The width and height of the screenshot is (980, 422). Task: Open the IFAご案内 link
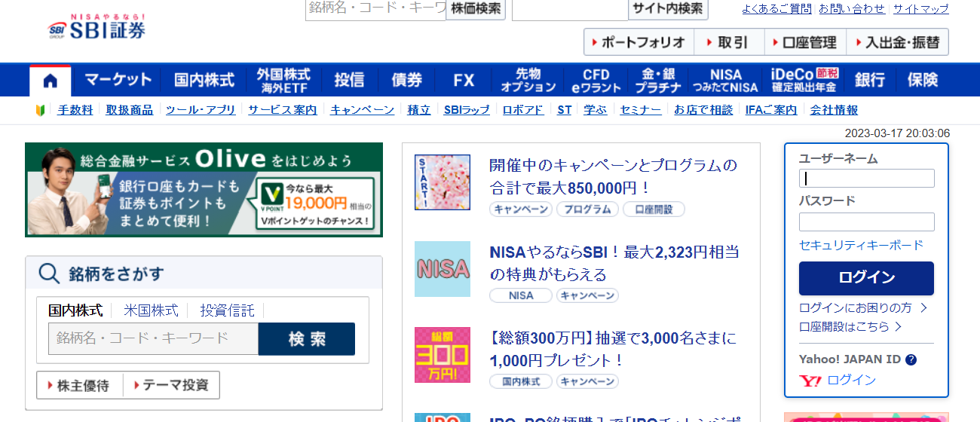tap(771, 110)
